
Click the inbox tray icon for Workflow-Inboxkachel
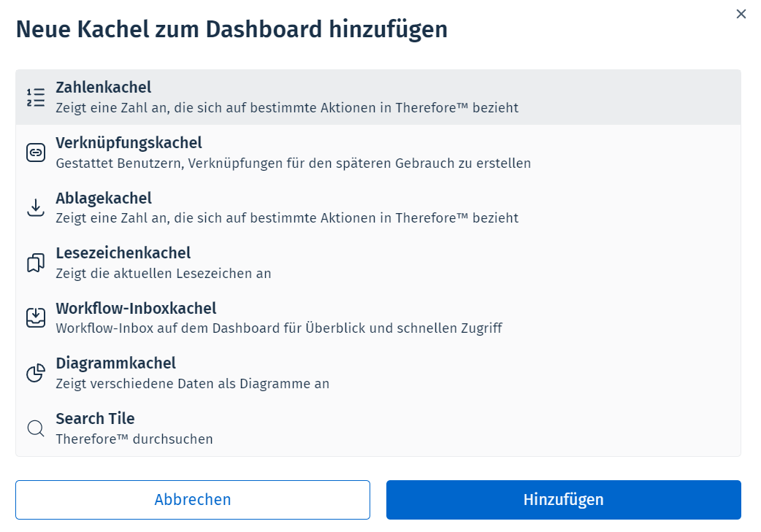(x=36, y=317)
